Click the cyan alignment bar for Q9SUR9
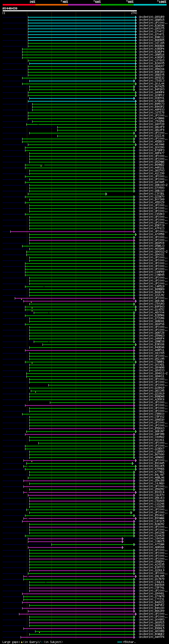The image size is (169, 644). (x=82, y=17)
